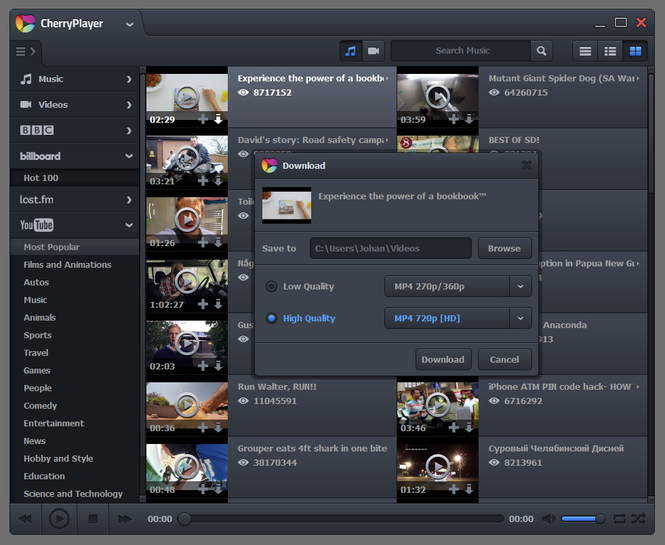Open the Education category

pos(45,476)
